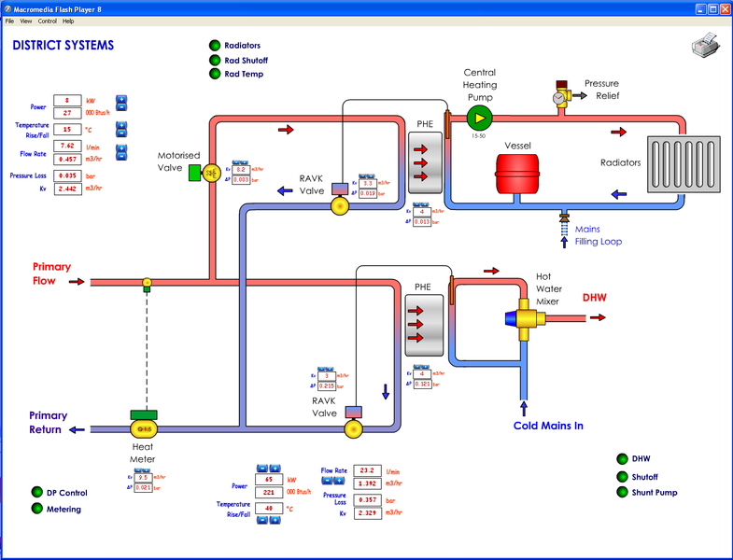Click the lower RAVK Valve sensor head

coord(353,412)
